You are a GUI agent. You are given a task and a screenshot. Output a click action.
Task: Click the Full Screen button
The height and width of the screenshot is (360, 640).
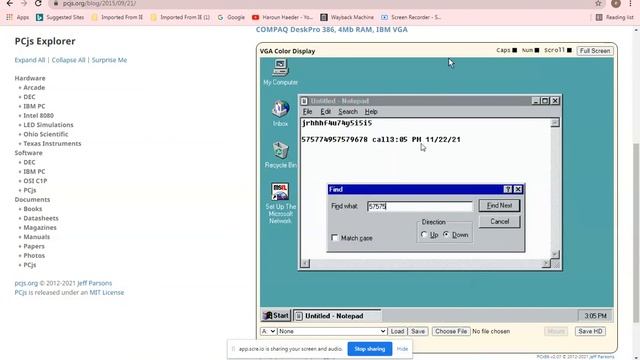[595, 51]
